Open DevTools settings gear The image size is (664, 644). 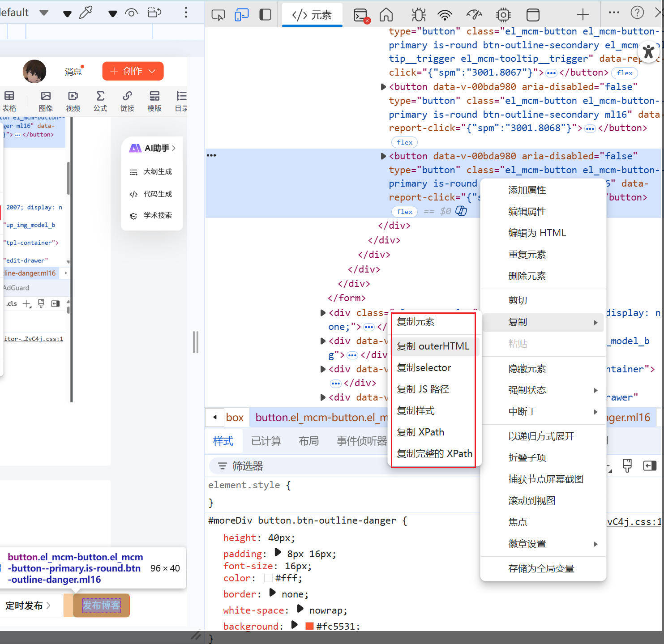(x=503, y=14)
